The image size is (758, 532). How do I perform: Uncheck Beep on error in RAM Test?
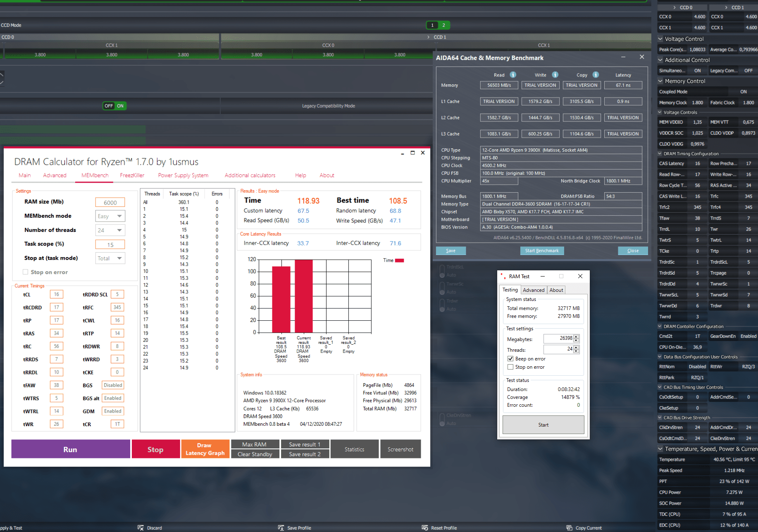tap(510, 359)
